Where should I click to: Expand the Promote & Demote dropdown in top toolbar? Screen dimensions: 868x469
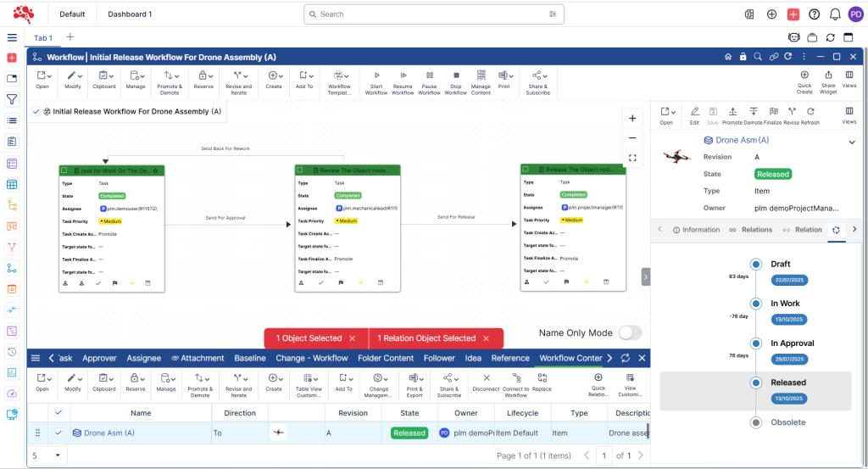(170, 76)
